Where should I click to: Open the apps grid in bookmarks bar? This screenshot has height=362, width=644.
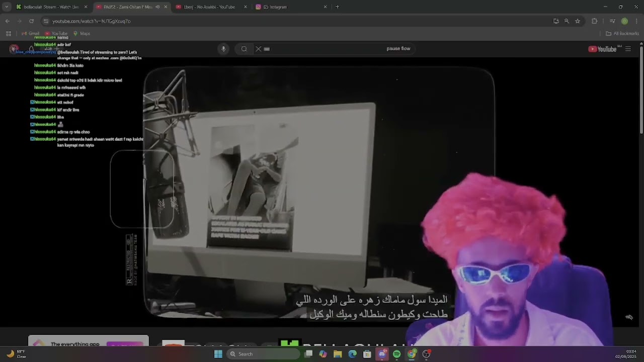pos(9,34)
